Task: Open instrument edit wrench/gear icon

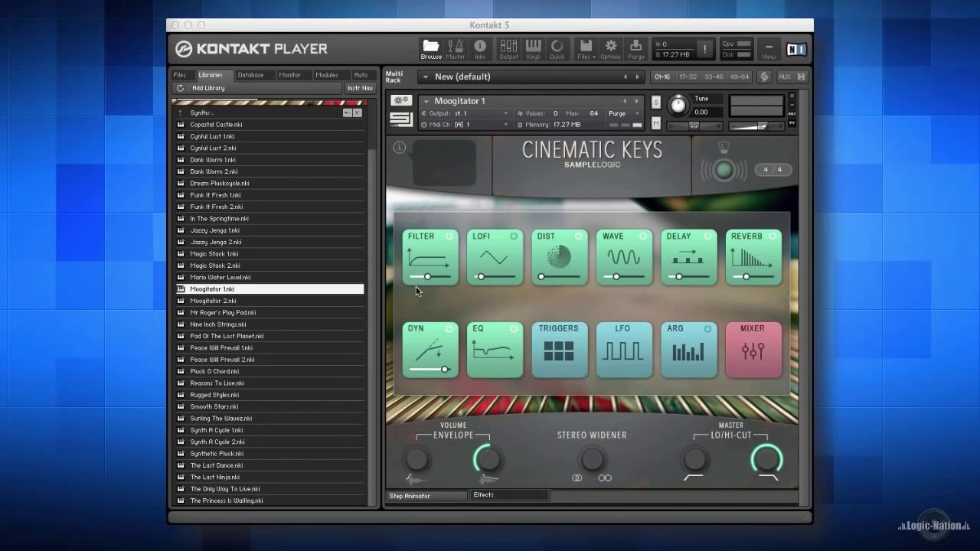Action: (401, 100)
